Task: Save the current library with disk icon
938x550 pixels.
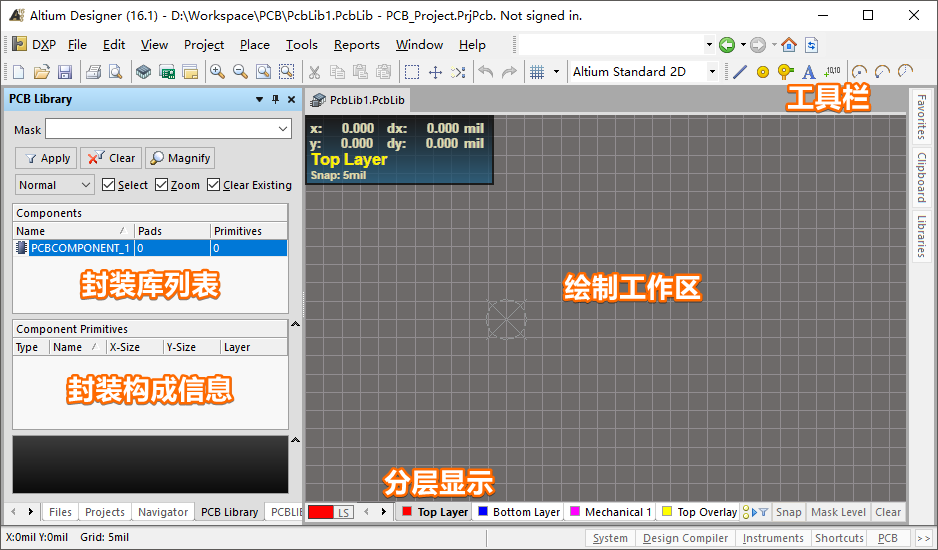Action: tap(65, 72)
